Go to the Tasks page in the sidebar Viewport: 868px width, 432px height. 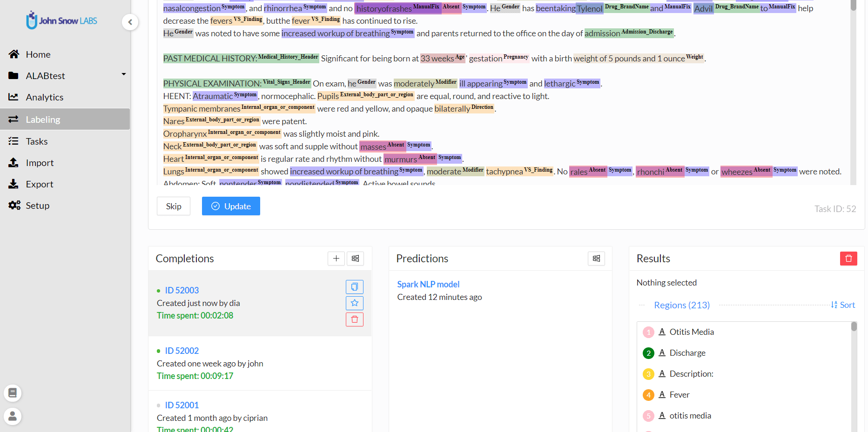(37, 141)
